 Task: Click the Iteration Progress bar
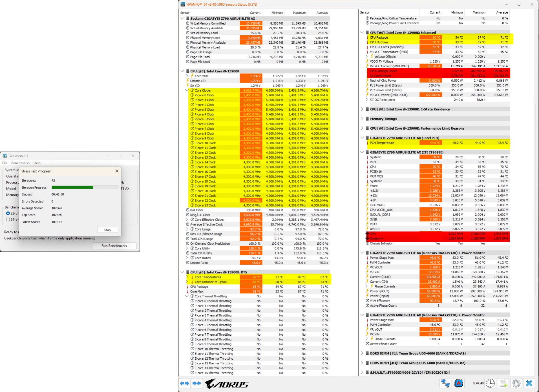tap(85, 187)
